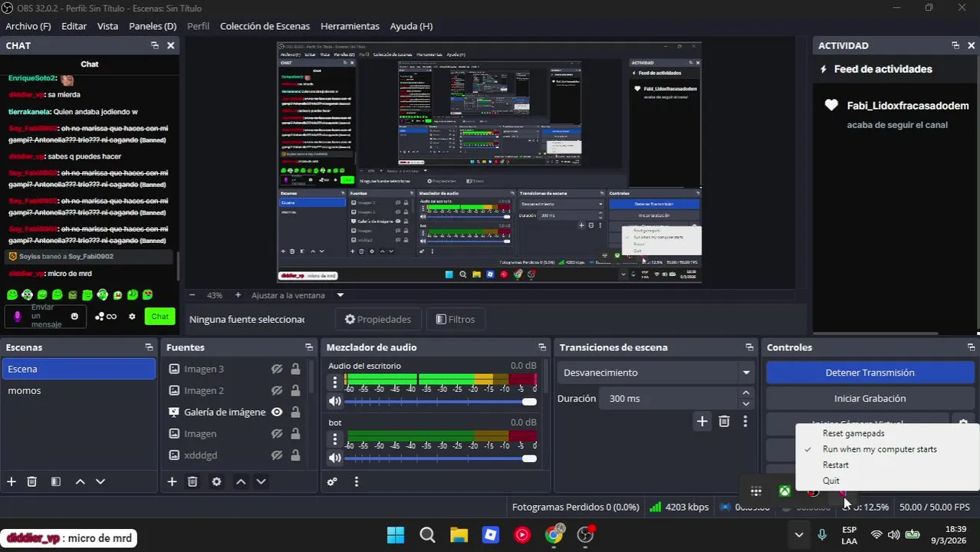This screenshot has height=552, width=980.
Task: Move source down in Fuentes panel
Action: coord(261,481)
